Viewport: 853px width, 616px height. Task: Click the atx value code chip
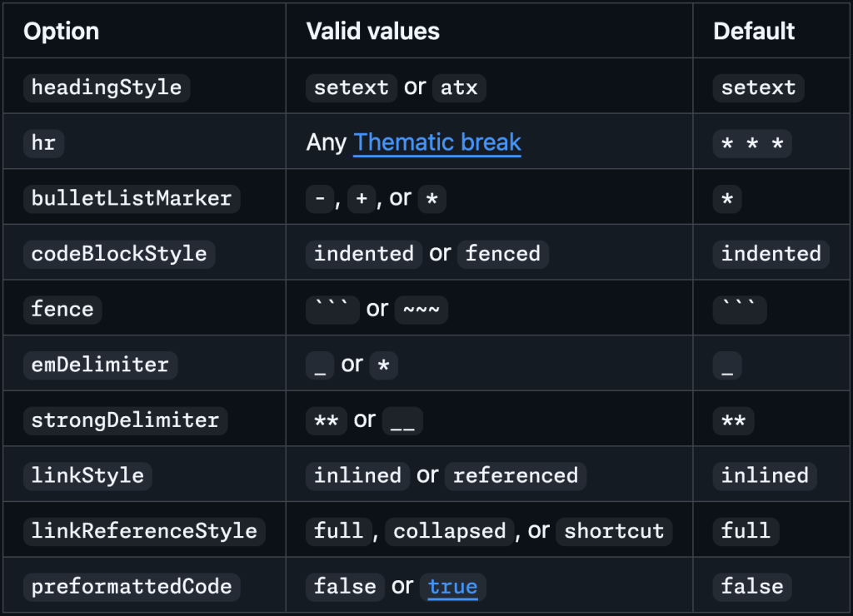click(x=459, y=87)
